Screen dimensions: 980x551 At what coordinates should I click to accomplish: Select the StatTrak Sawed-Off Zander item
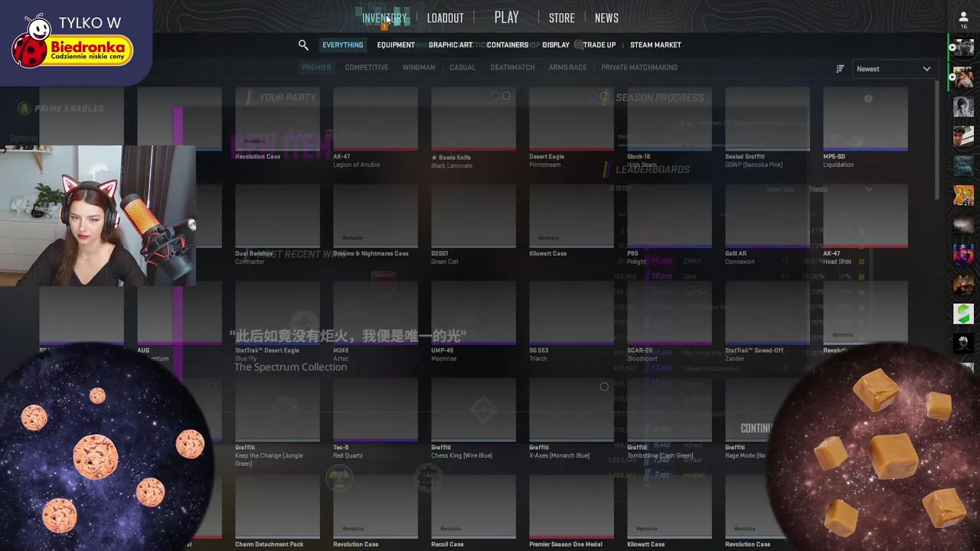(767, 323)
